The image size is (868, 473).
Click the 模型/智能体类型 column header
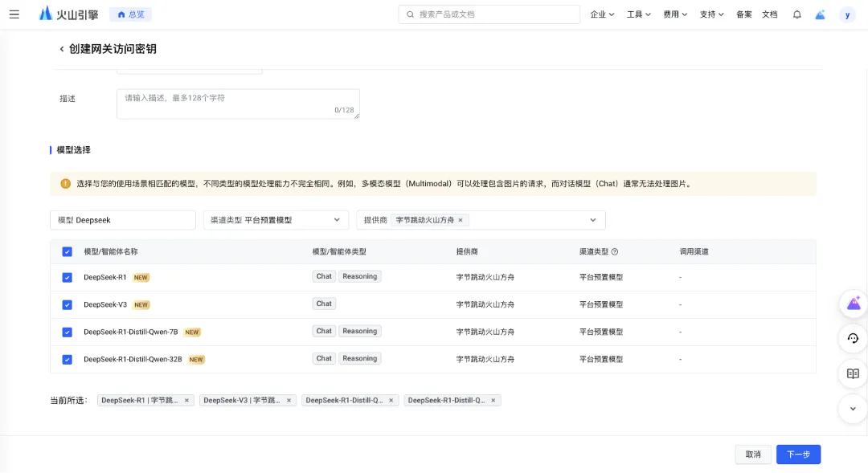click(x=339, y=251)
